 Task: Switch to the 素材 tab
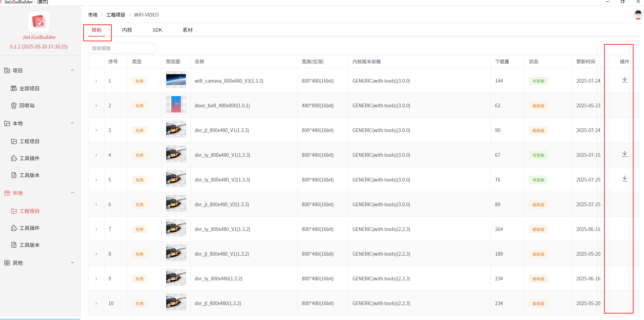pos(188,30)
